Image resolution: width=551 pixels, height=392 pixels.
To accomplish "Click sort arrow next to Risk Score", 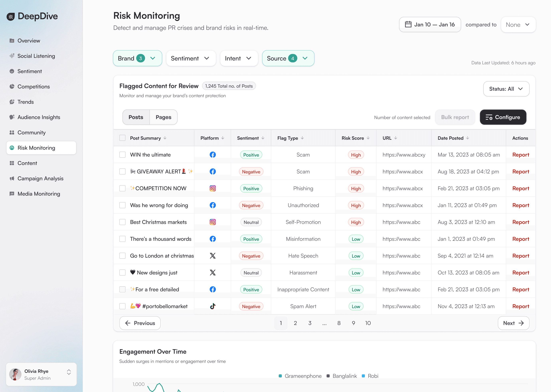I will click(368, 138).
